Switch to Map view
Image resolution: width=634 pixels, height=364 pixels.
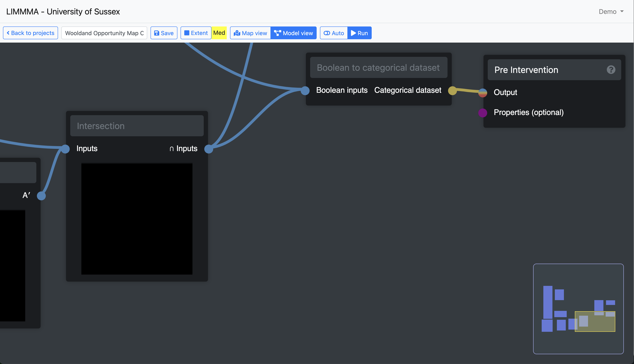(x=250, y=33)
